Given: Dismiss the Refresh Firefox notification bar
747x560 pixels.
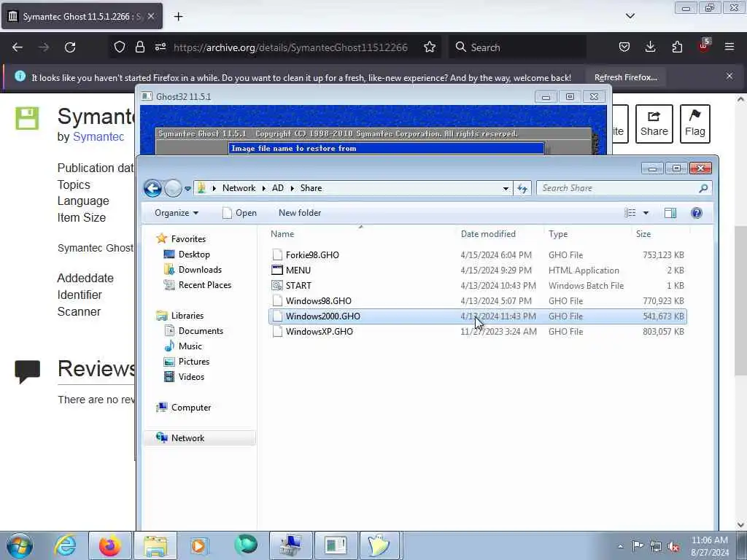Looking at the screenshot, I should click(x=729, y=76).
